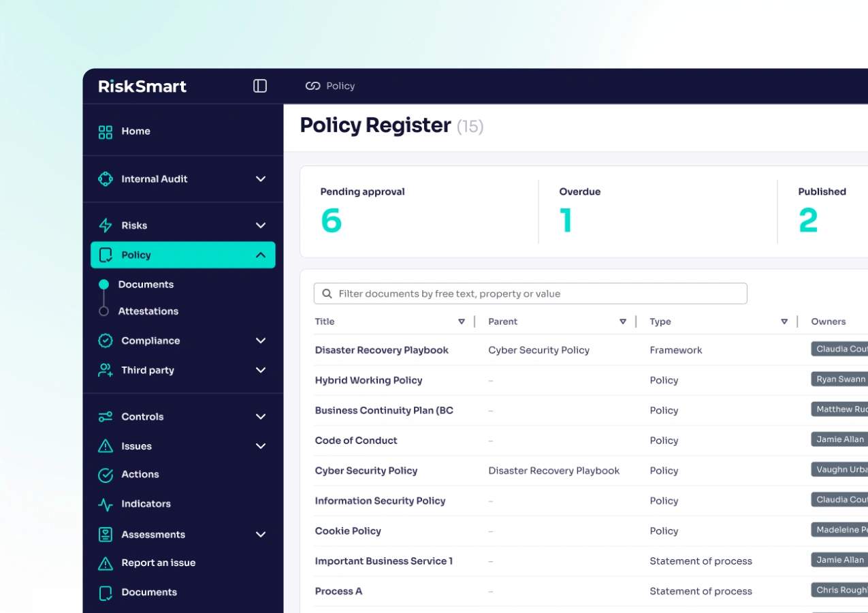Screen dimensions: 868x613
Task: Click Statement of process in Process A row
Action: (701, 591)
